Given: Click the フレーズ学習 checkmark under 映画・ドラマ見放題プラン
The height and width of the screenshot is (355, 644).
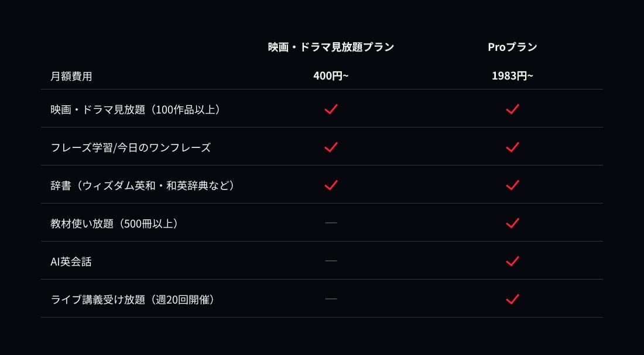Looking at the screenshot, I should tap(331, 147).
